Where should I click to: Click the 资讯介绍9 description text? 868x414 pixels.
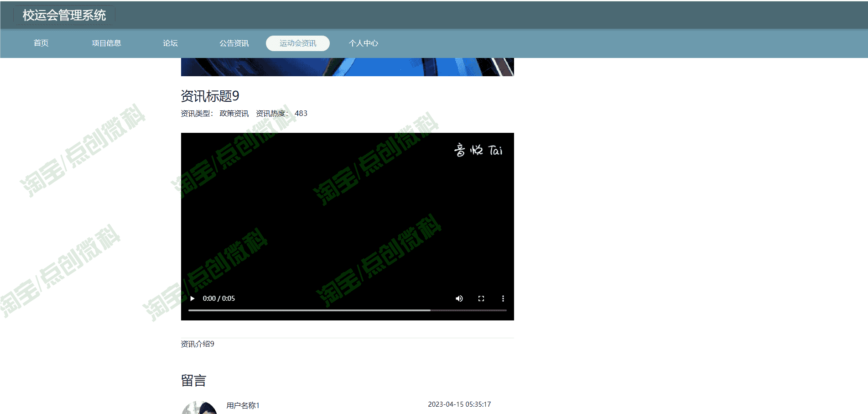coord(198,344)
